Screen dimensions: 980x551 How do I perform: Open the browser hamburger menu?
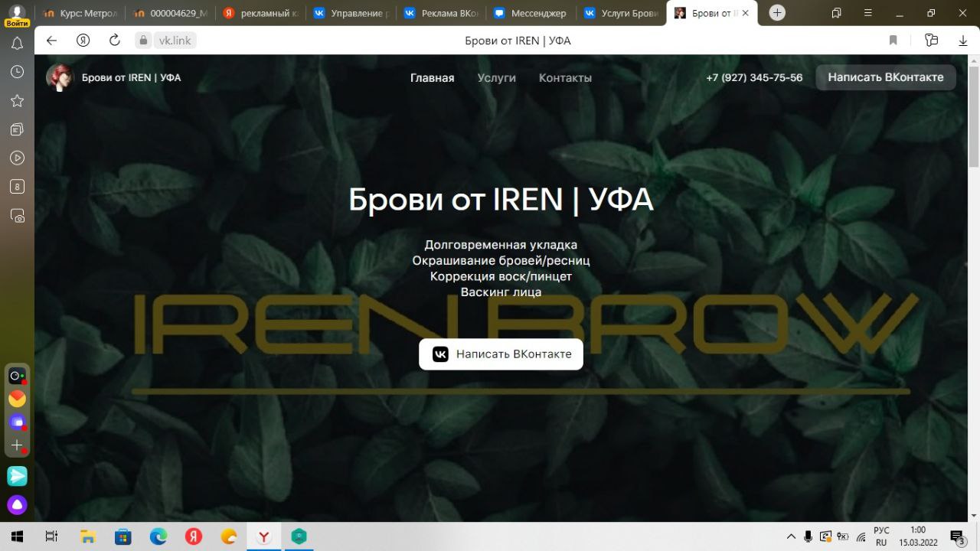[867, 13]
